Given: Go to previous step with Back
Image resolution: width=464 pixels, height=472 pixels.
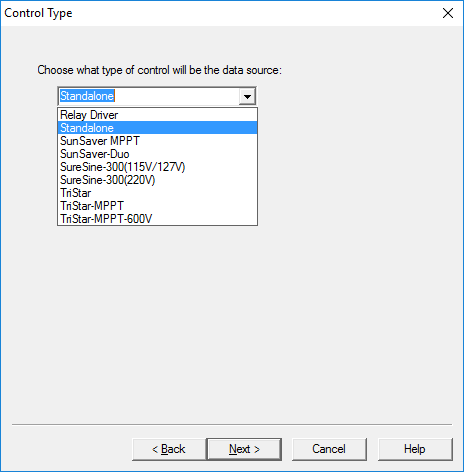Looking at the screenshot, I should click(169, 449).
